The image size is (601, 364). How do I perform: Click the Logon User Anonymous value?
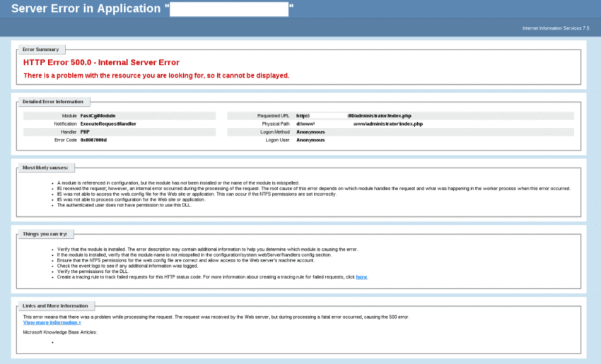(310, 140)
